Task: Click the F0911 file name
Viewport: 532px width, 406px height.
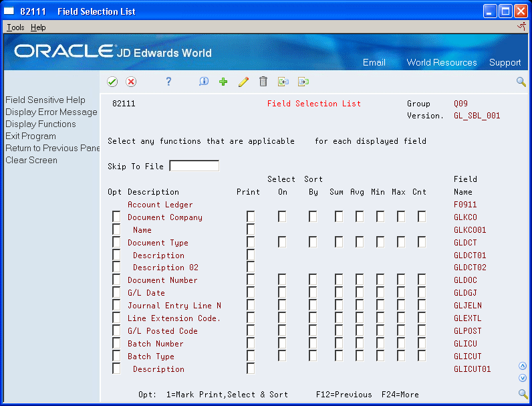Action: [x=465, y=205]
